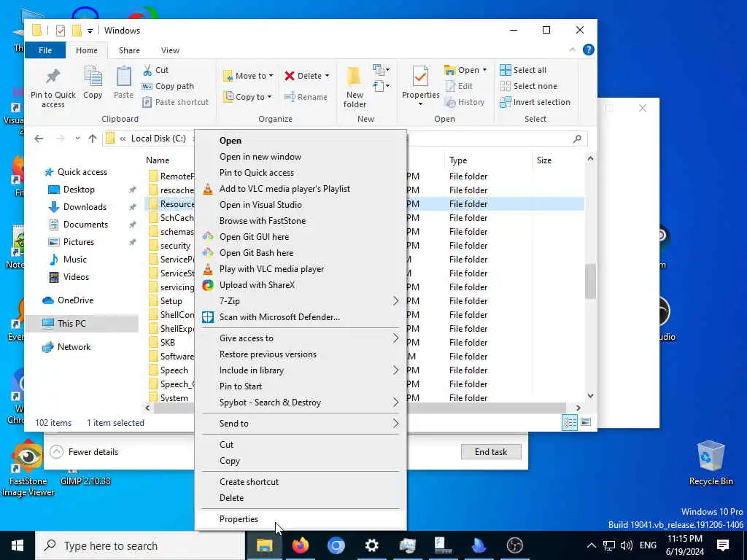Image resolution: width=747 pixels, height=560 pixels.
Task: Click Rename in the Organize group
Action: coord(306,97)
